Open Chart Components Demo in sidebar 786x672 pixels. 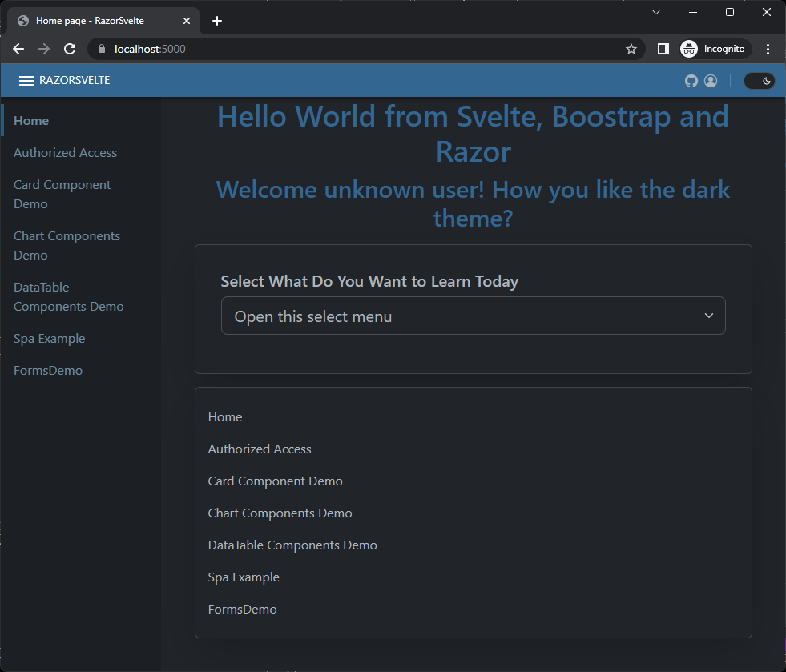coord(67,246)
